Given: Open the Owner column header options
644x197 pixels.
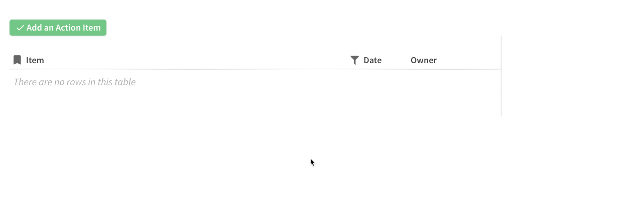Looking at the screenshot, I should point(424,60).
